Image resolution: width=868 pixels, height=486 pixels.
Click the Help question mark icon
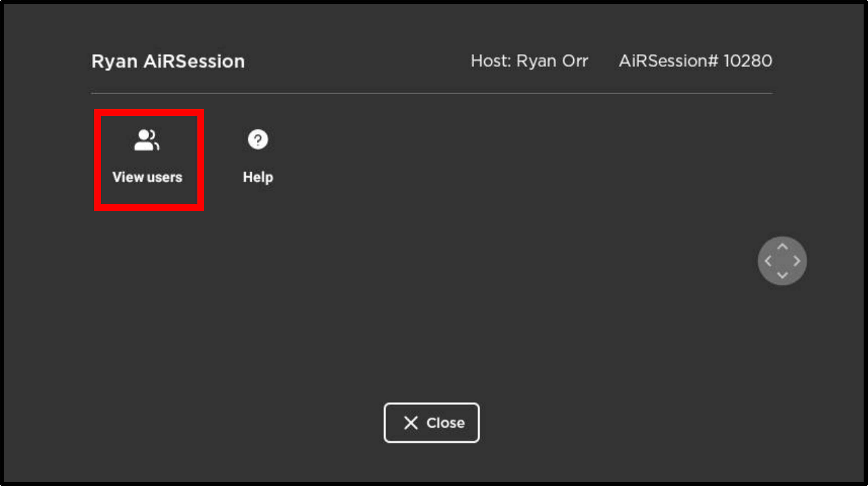coord(258,139)
